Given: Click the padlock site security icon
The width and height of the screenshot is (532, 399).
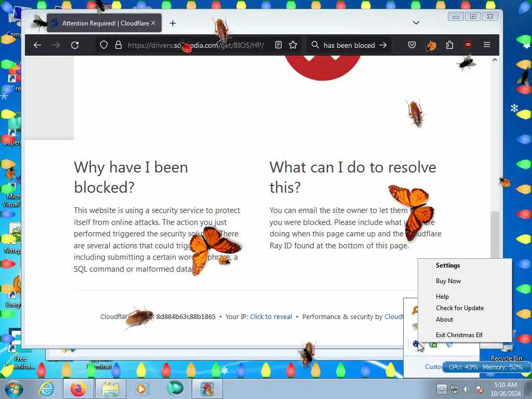Looking at the screenshot, I should [x=118, y=45].
